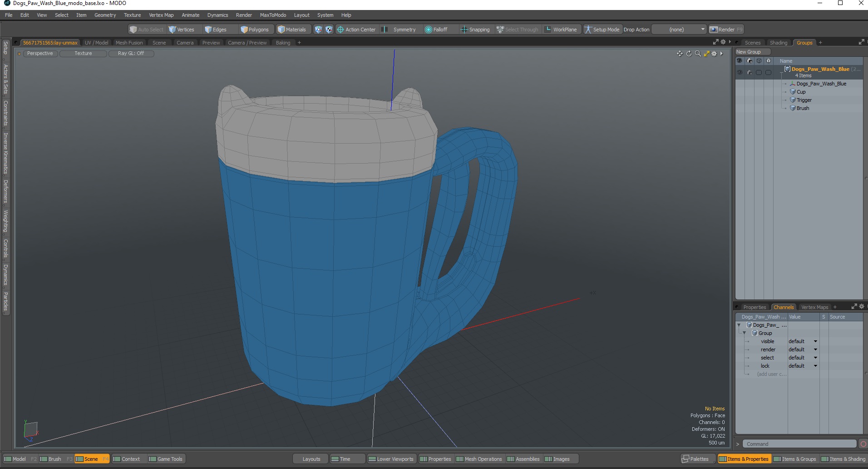This screenshot has width=868, height=469.
Task: Switch to the Vertex Maps tab
Action: click(x=814, y=307)
